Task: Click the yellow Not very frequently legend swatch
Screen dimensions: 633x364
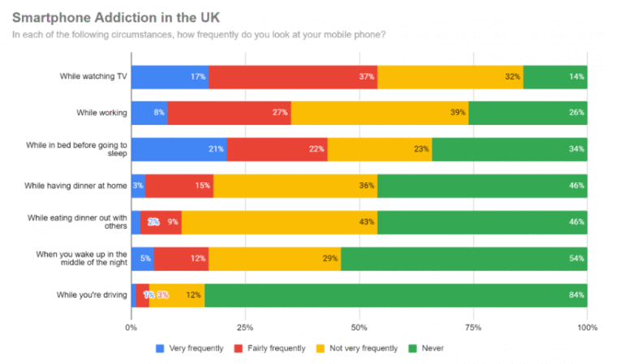Action: (x=321, y=349)
